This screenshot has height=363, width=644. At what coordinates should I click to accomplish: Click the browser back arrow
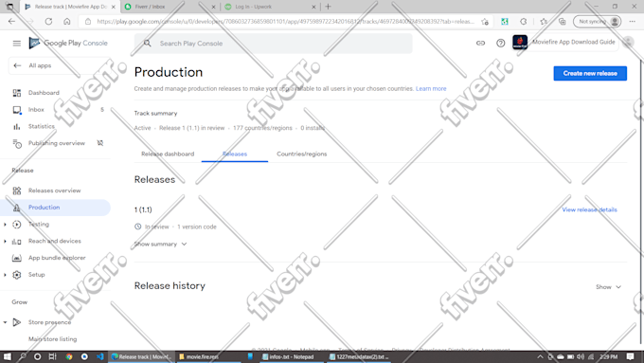[11, 22]
